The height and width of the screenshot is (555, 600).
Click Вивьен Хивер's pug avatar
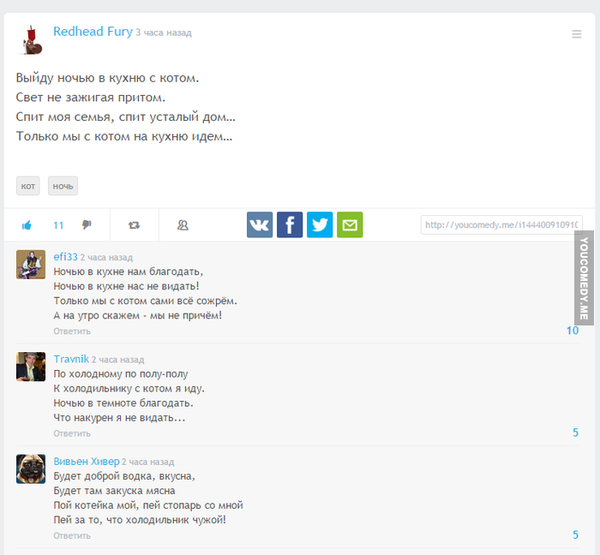coord(31,469)
